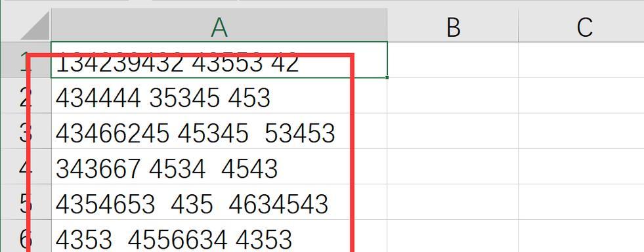
Task: Select column C header
Action: 581,25
